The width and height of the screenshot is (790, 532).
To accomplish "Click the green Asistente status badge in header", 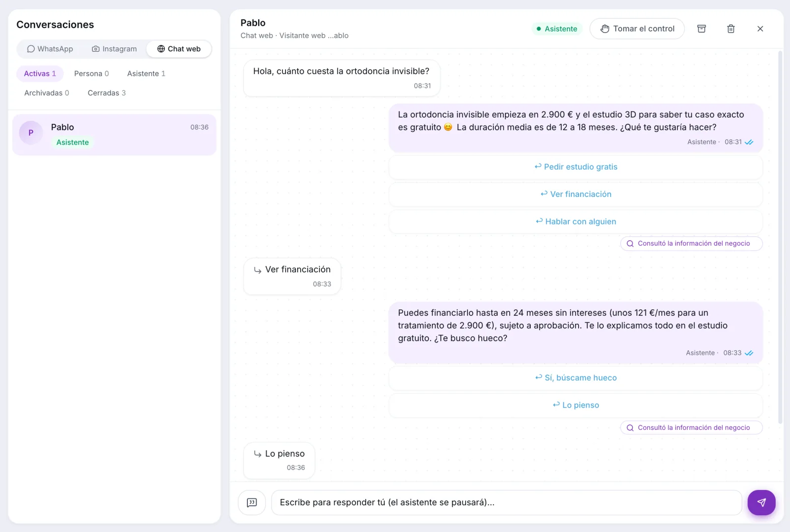I will [x=557, y=29].
